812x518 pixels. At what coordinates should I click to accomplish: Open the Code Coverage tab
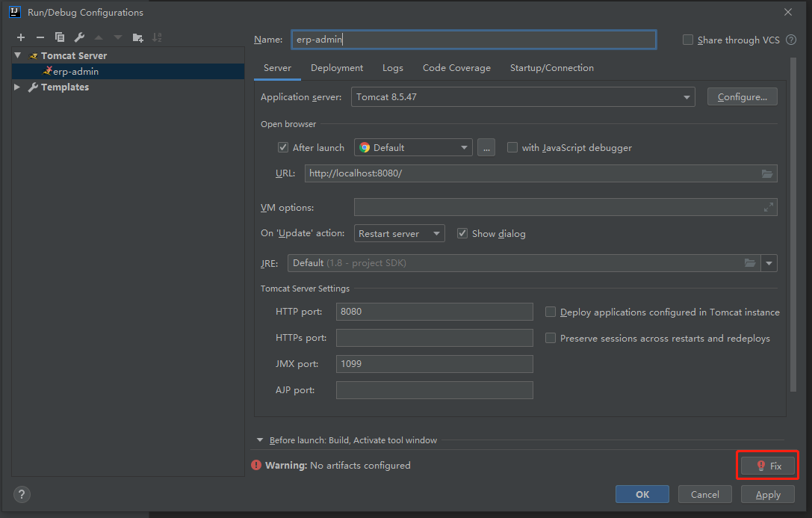456,68
